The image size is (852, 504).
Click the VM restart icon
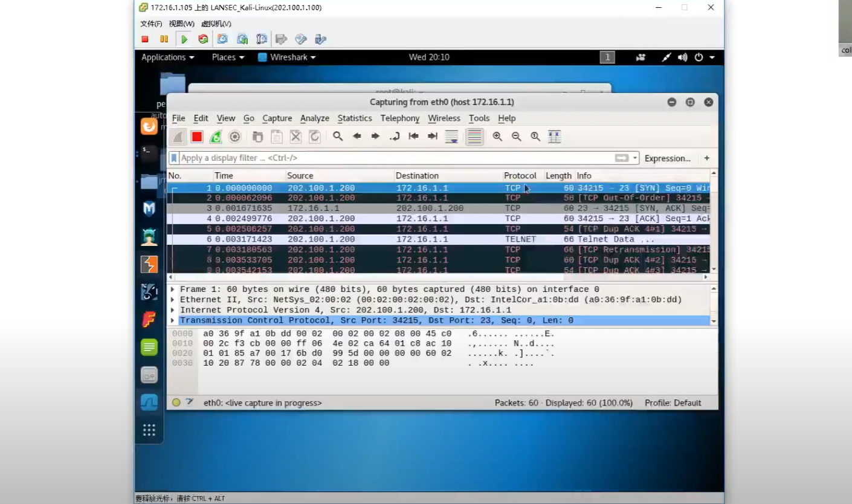click(203, 39)
